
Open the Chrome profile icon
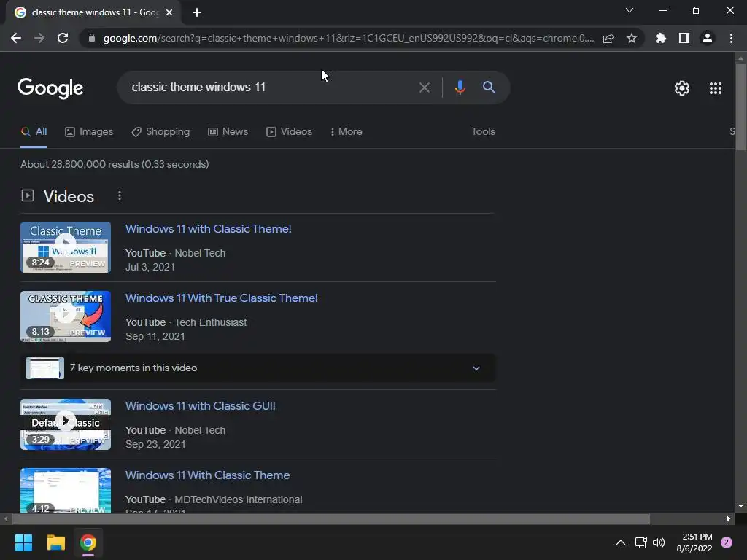coord(708,38)
